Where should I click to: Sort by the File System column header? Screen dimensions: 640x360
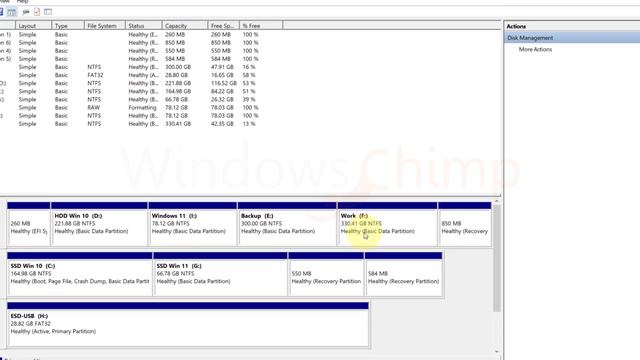tap(104, 26)
